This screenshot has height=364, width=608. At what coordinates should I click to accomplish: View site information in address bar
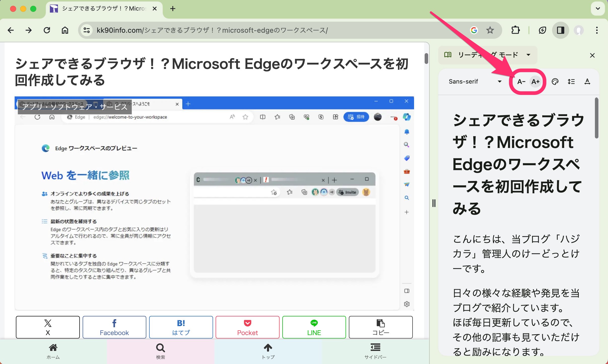point(87,30)
